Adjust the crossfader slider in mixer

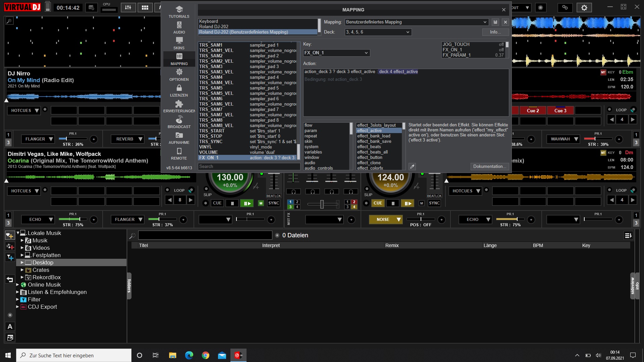pyautogui.click(x=322, y=204)
